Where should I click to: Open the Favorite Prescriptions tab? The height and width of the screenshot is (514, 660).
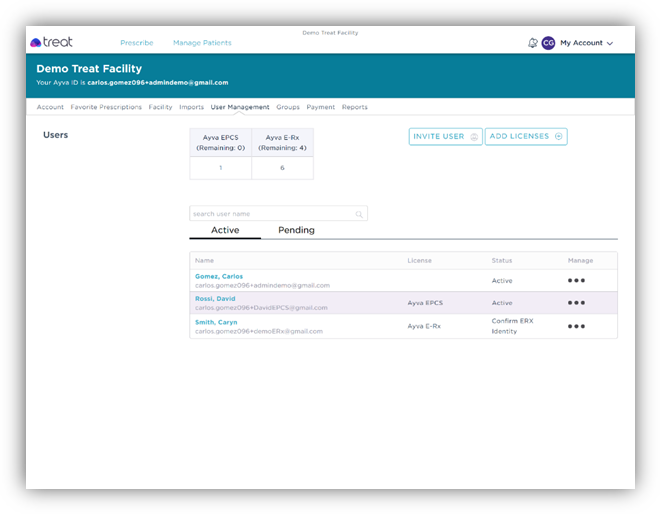pyautogui.click(x=106, y=107)
